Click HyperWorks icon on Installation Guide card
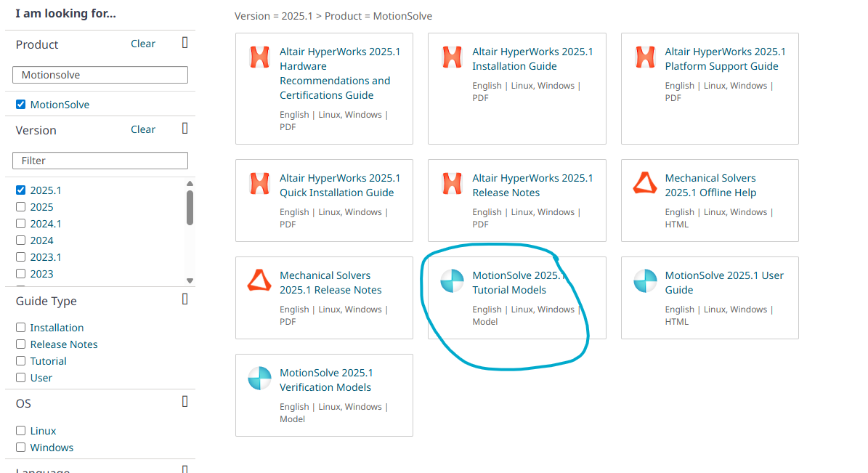 click(x=452, y=57)
